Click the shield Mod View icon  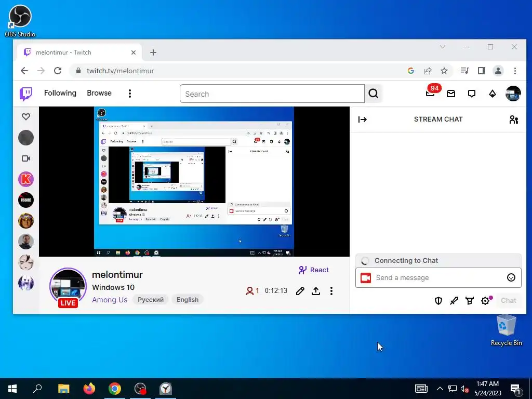click(x=438, y=301)
